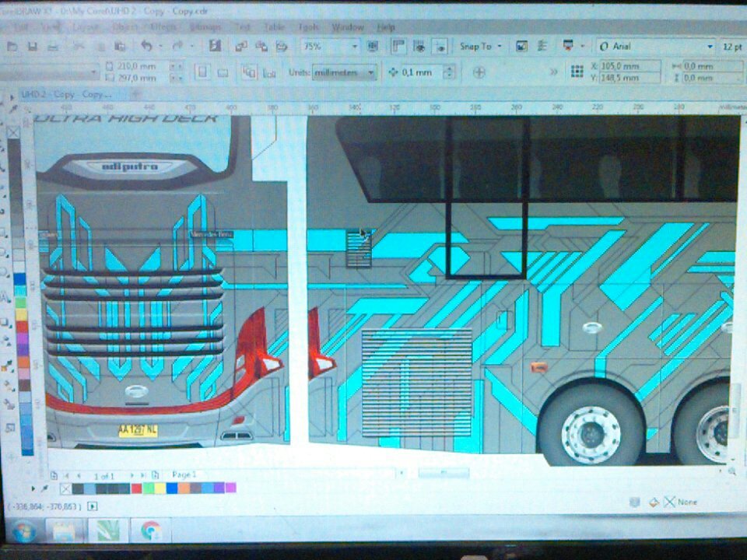Go to previous page arrow
Viewport: 747px width, 560px height.
point(79,476)
